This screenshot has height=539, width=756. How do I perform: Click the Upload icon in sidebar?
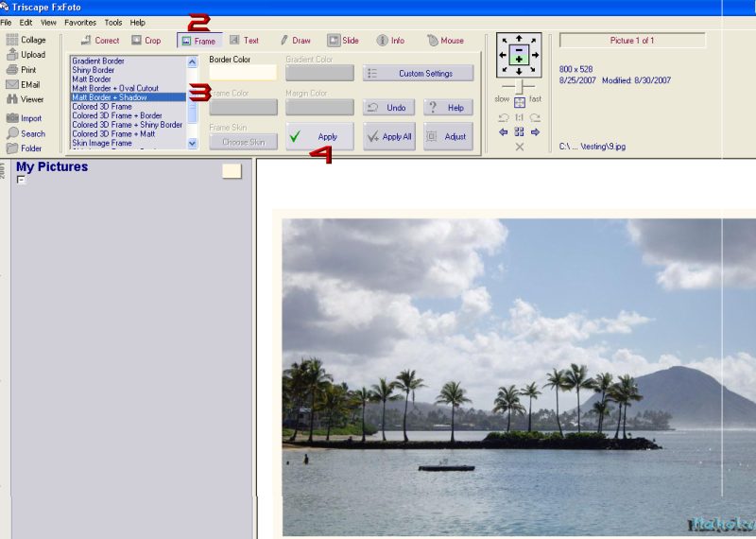(11, 55)
